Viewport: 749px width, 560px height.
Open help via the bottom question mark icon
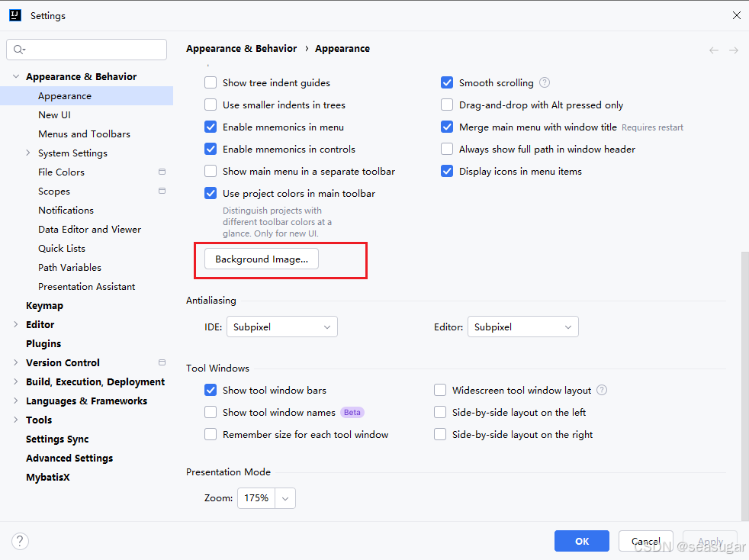pos(20,541)
